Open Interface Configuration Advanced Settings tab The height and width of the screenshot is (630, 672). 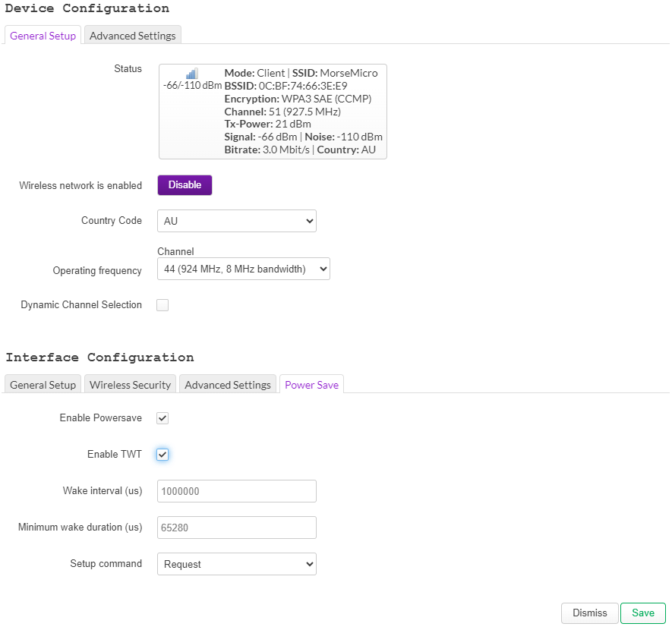click(228, 385)
